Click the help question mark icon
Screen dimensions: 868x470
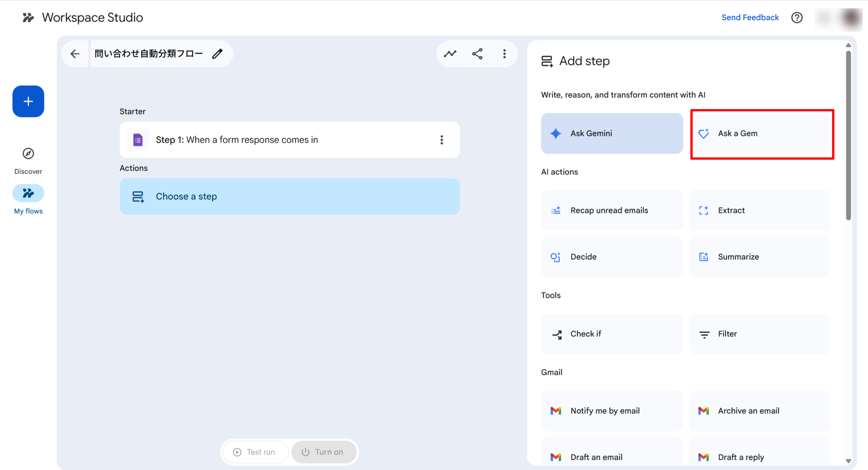(797, 18)
